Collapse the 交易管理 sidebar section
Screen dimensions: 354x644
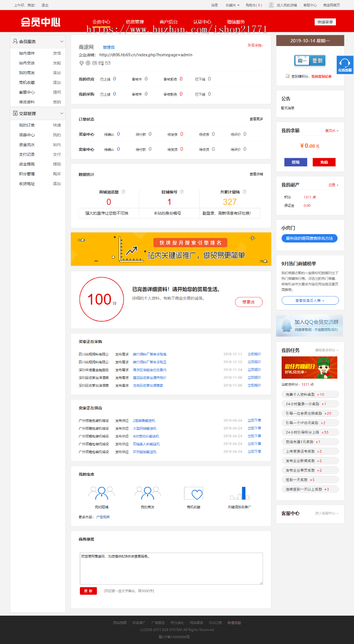[62, 113]
